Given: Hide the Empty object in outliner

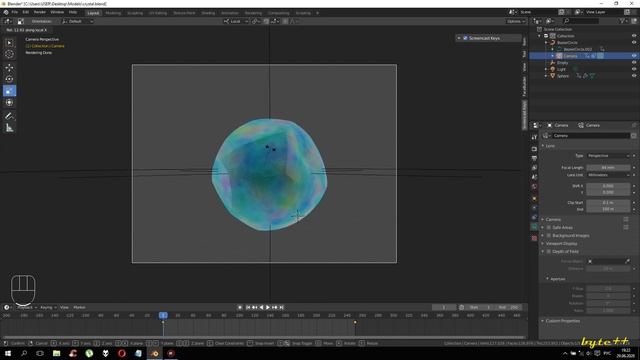Looking at the screenshot, I should pyautogui.click(x=634, y=62).
